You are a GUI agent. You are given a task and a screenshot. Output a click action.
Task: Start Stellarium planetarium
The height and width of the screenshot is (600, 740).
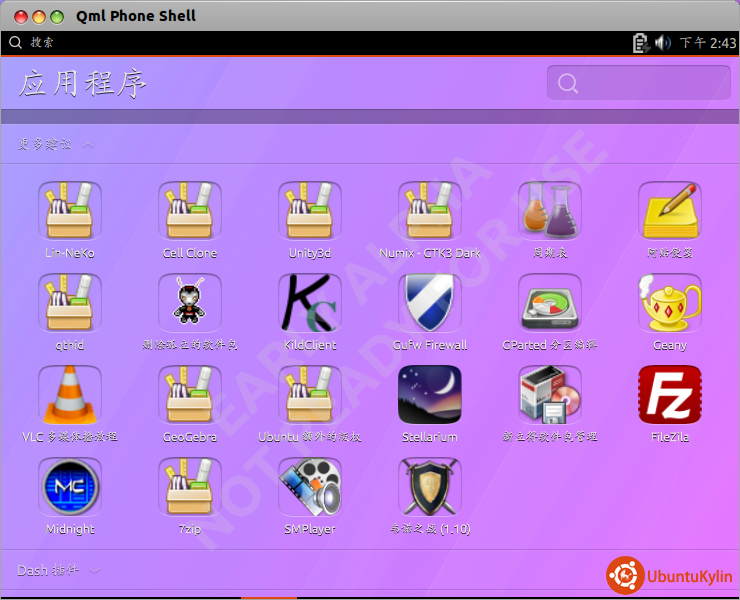[x=430, y=395]
